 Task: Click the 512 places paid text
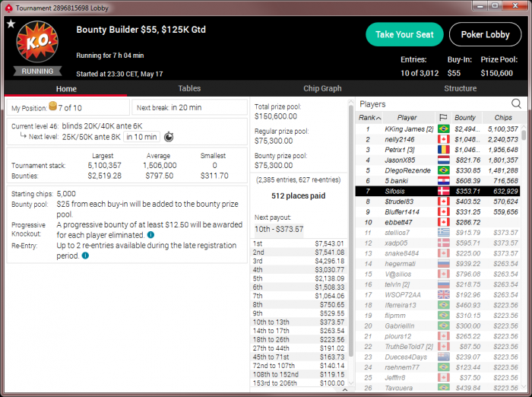pyautogui.click(x=298, y=195)
